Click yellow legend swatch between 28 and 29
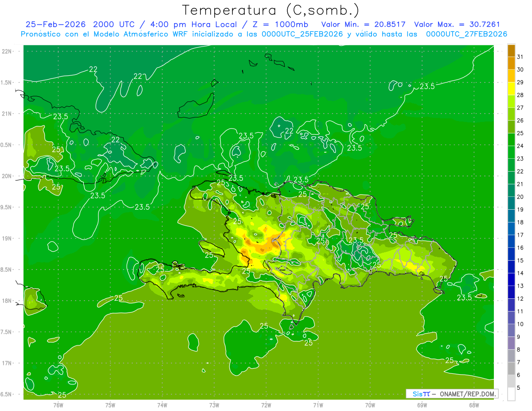This screenshot has width=532, height=411. [x=511, y=89]
